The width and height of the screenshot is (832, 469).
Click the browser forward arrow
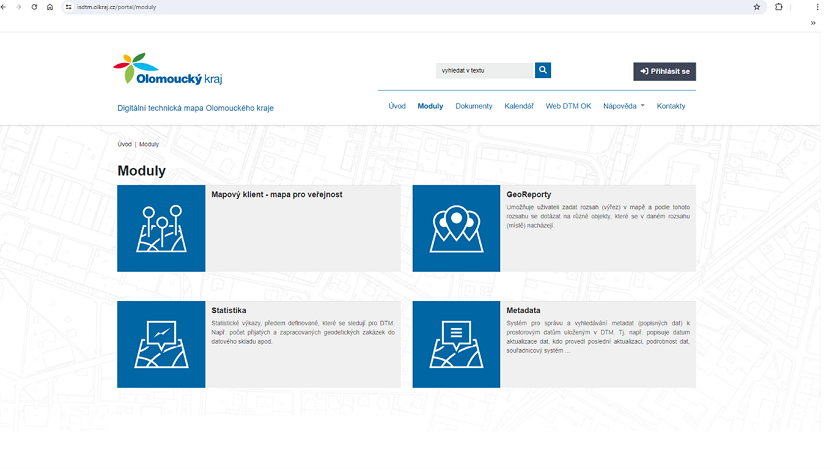click(19, 7)
